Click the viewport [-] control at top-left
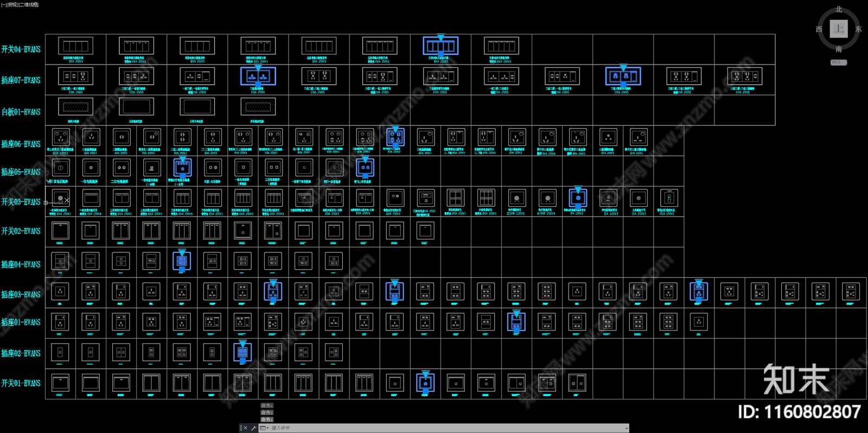868x433 pixels. (x=3, y=4)
